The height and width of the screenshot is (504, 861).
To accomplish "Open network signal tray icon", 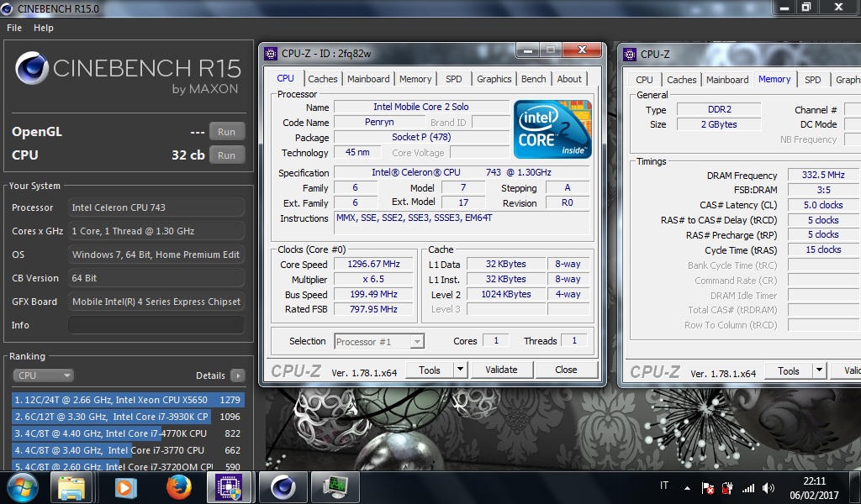I will click(x=747, y=487).
